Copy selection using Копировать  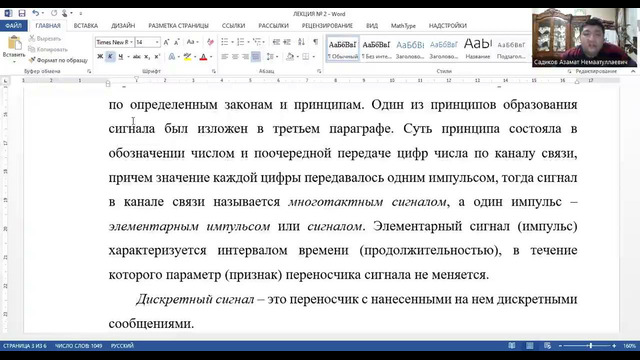[48, 49]
